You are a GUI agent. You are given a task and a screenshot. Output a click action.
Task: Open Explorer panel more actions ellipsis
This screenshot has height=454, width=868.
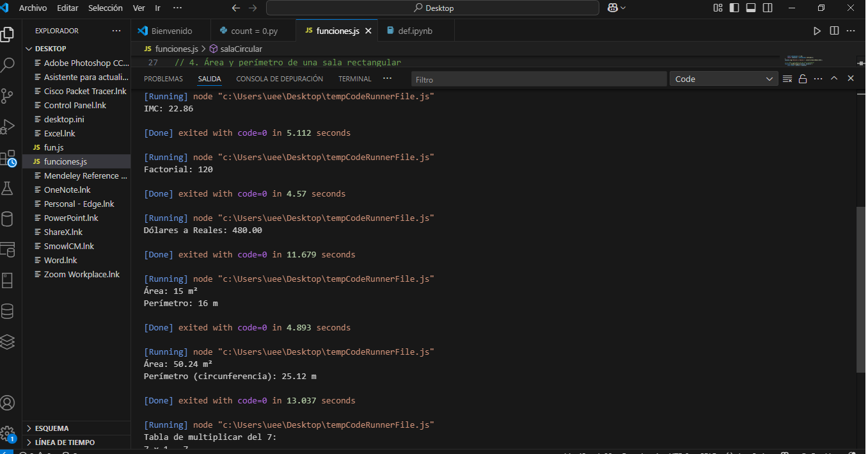(x=116, y=31)
